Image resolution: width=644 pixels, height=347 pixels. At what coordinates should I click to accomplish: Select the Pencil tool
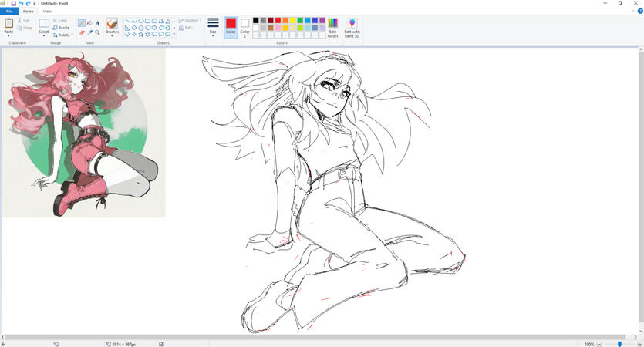tap(82, 23)
